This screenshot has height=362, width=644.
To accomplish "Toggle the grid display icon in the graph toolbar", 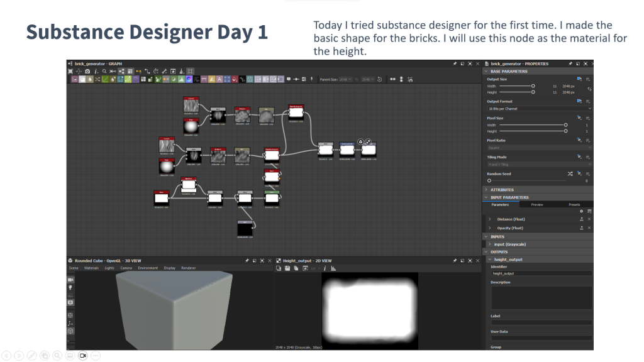I will coord(190,72).
